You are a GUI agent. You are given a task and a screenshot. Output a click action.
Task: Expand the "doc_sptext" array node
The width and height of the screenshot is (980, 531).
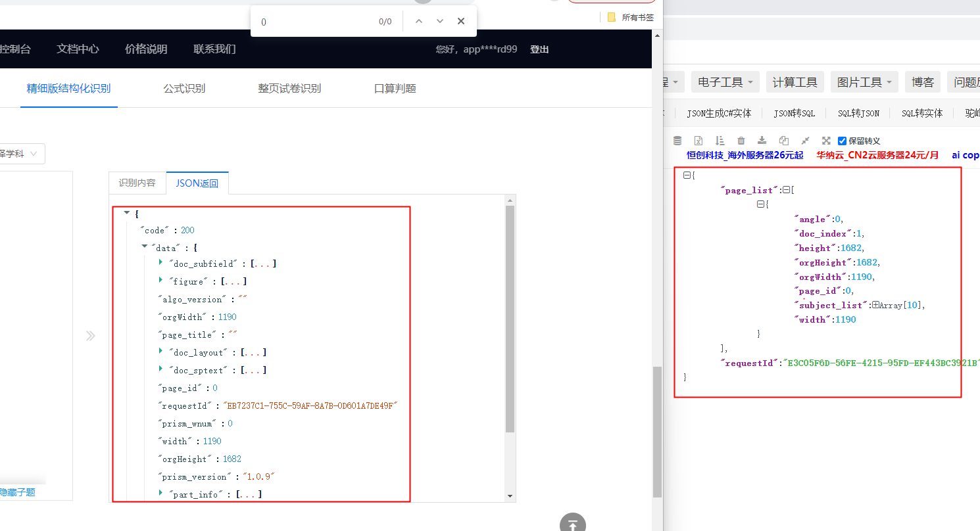tap(161, 369)
